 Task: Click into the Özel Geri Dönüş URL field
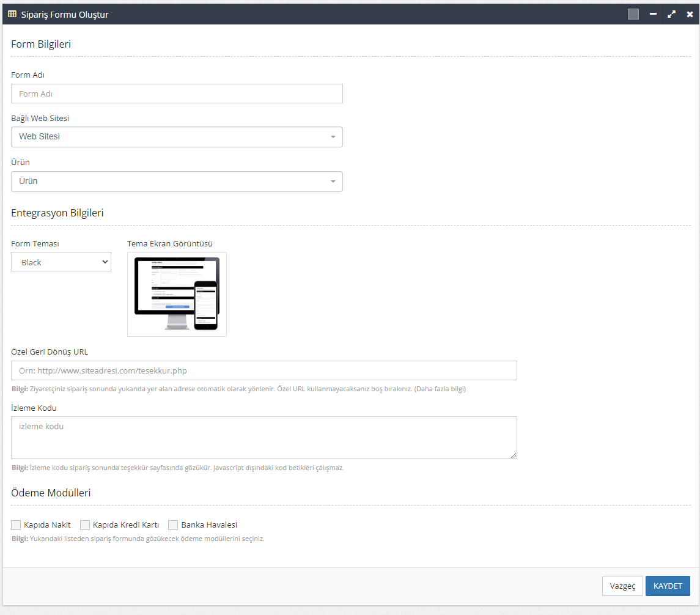[x=263, y=370]
